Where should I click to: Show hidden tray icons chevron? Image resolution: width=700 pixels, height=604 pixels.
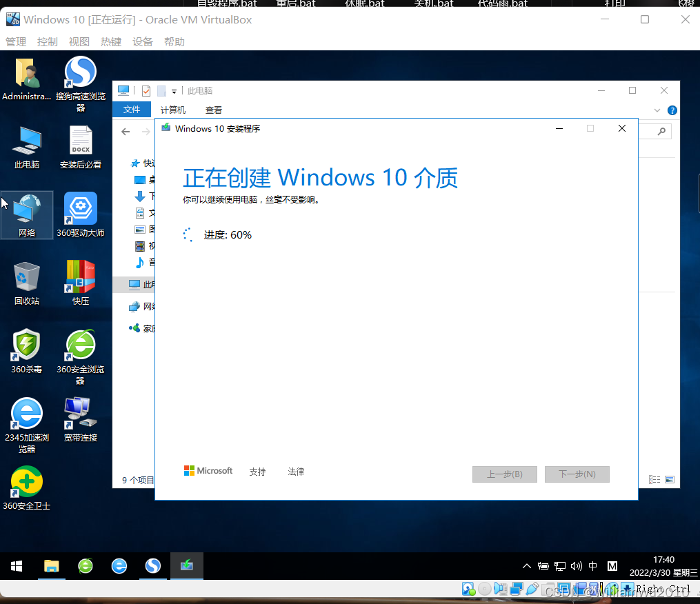click(x=527, y=566)
